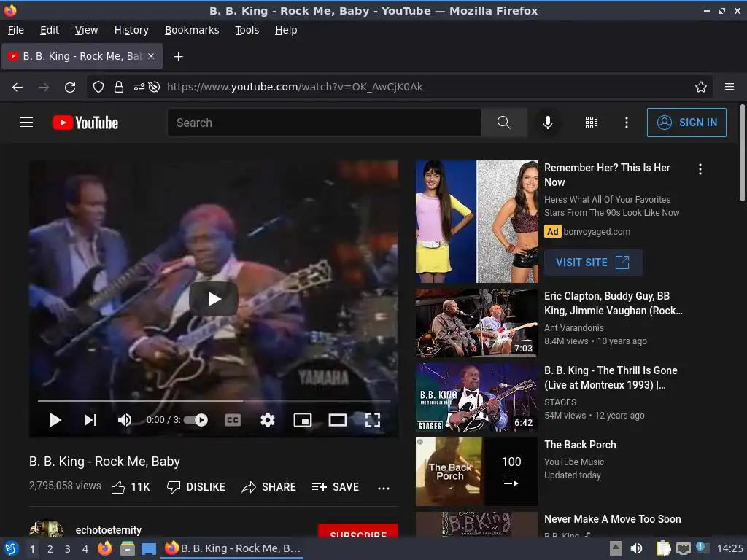
Task: Open the clipboard manager tray icon
Action: coord(663,548)
